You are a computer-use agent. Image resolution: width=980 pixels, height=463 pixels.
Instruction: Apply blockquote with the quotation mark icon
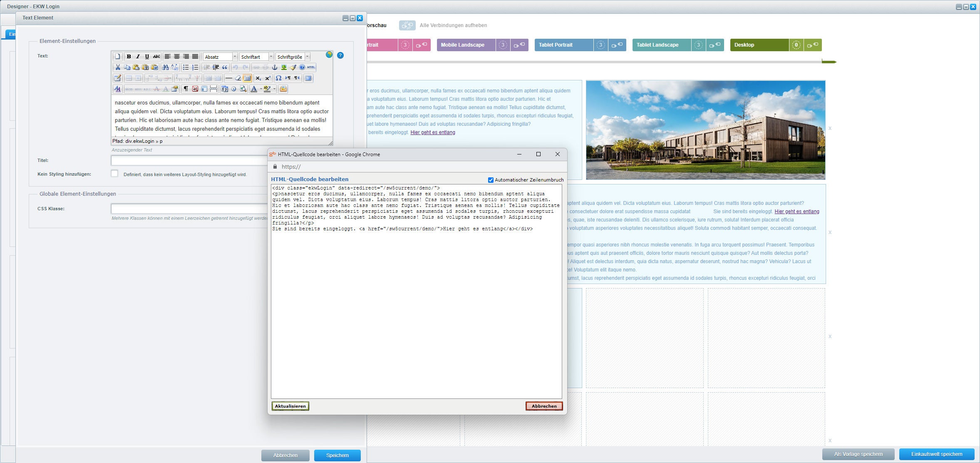click(x=225, y=67)
